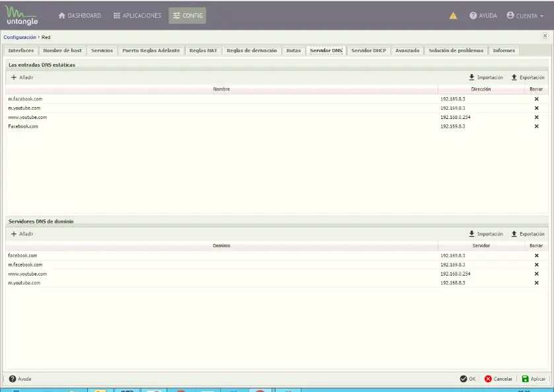Screen dimensions: 554x392
Task: Select domain row facebook.com
Action: pyautogui.click(x=276, y=255)
